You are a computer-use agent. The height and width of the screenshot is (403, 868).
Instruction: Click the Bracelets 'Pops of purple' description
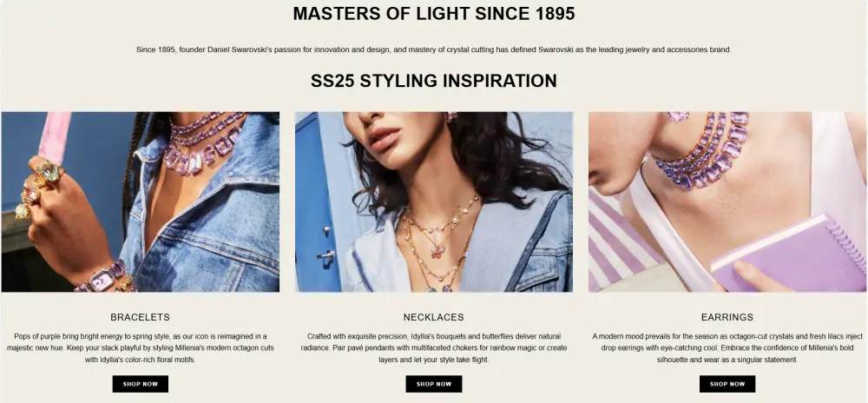pos(140,347)
